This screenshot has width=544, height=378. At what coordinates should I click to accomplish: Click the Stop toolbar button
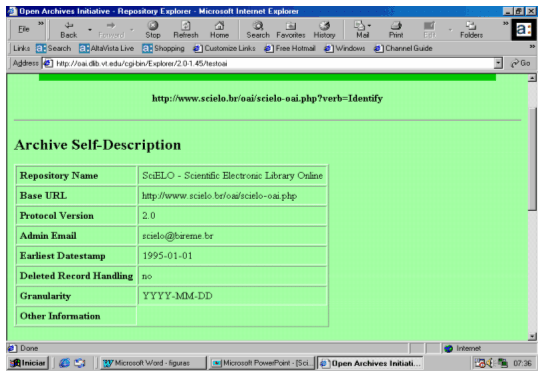point(153,30)
